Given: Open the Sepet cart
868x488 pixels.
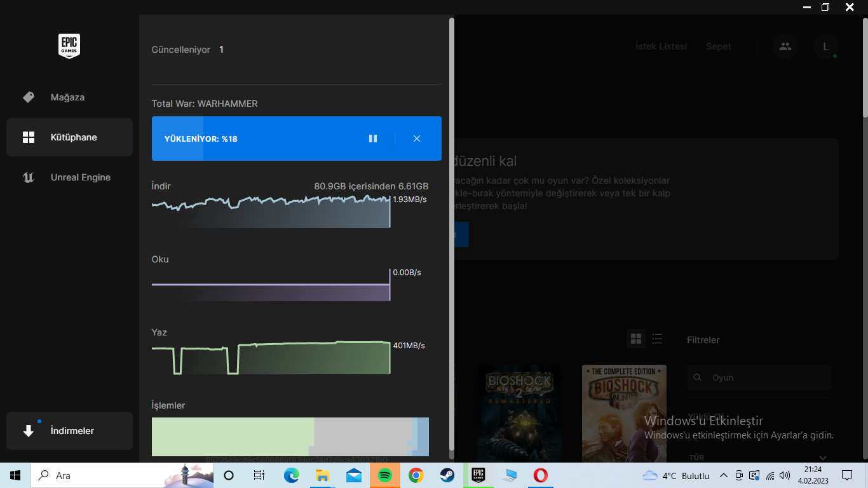Looking at the screenshot, I should pyautogui.click(x=719, y=46).
